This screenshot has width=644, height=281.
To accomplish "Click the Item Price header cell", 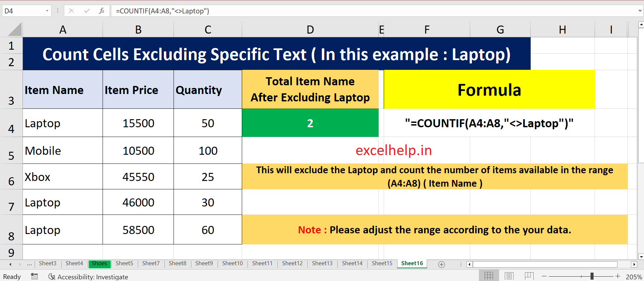I will tap(138, 89).
